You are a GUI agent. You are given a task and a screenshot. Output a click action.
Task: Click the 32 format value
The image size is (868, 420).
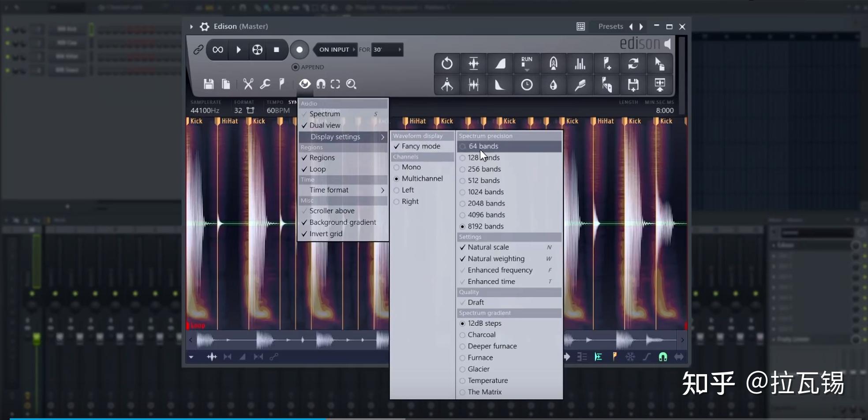[238, 111]
